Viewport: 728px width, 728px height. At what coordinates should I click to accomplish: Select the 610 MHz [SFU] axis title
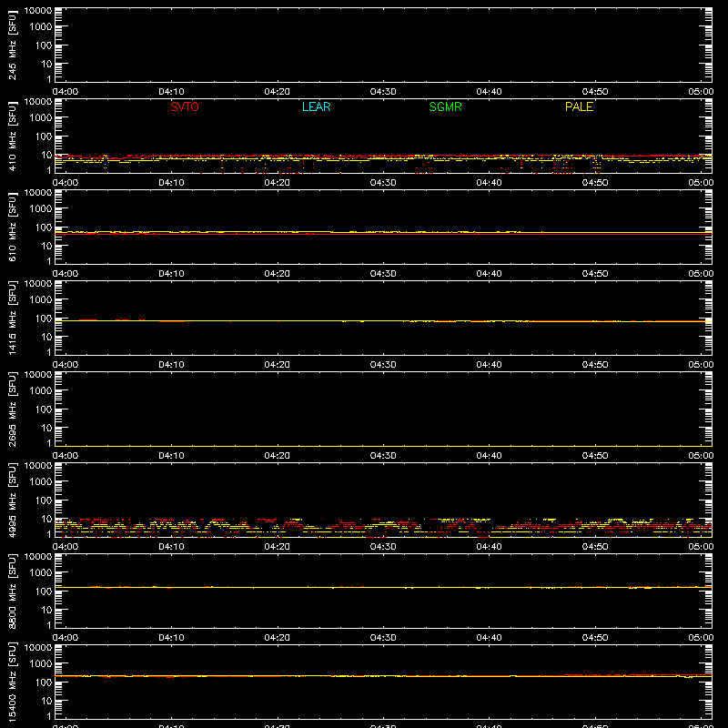(13, 227)
